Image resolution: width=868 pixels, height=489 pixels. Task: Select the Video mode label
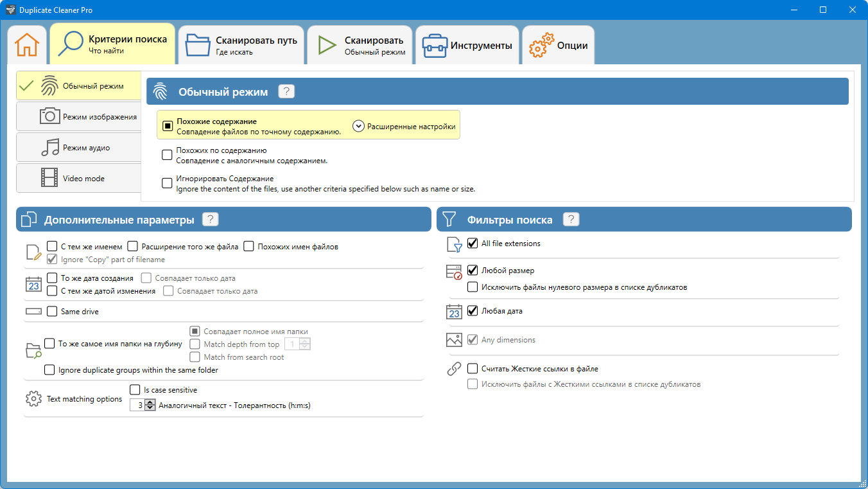(x=83, y=178)
